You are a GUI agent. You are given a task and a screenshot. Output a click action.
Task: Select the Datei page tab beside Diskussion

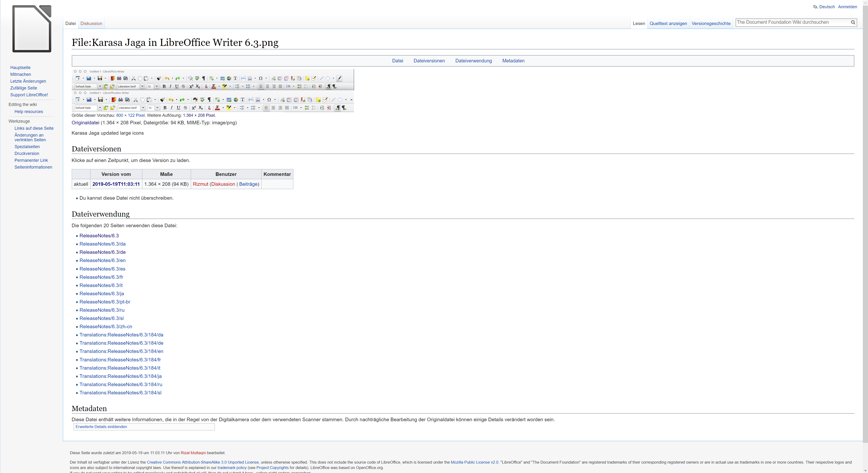(70, 23)
